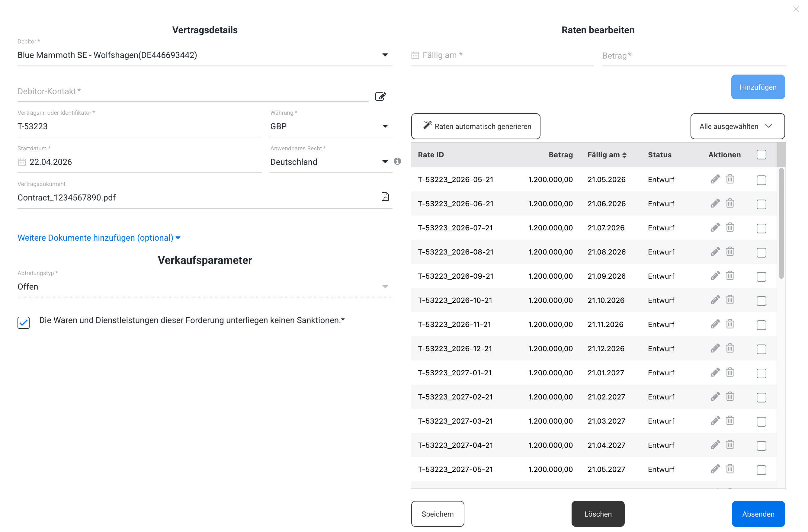The width and height of the screenshot is (808, 532).
Task: Click the Rate ID column header
Action: pyautogui.click(x=431, y=155)
